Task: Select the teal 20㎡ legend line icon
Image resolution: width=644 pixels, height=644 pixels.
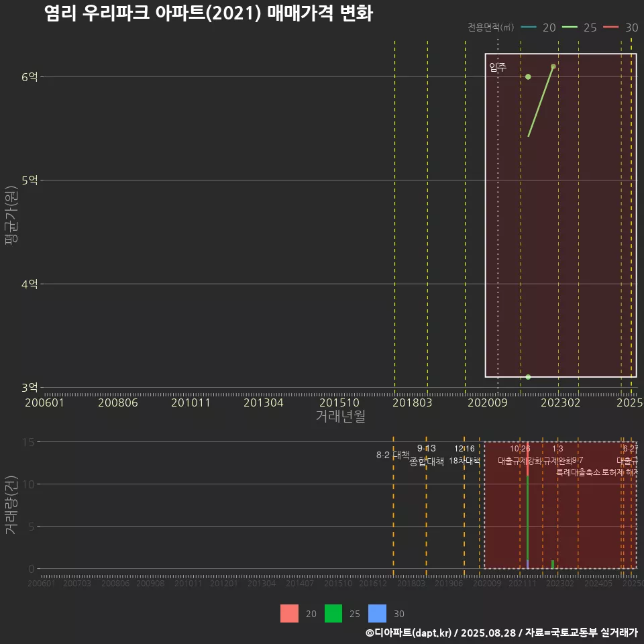Action: pos(529,28)
